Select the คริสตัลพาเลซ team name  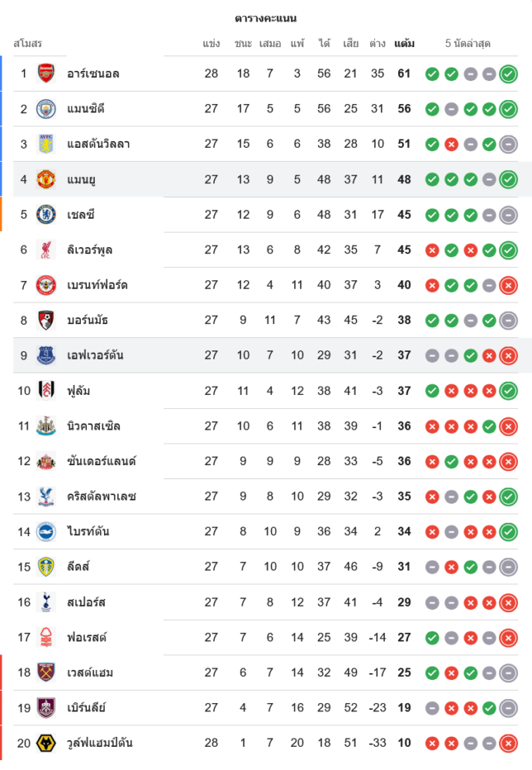(102, 496)
